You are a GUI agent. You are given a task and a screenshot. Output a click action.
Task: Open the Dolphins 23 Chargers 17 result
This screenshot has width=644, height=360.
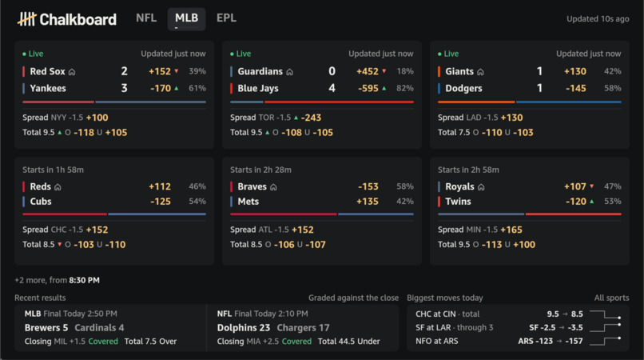(303, 327)
